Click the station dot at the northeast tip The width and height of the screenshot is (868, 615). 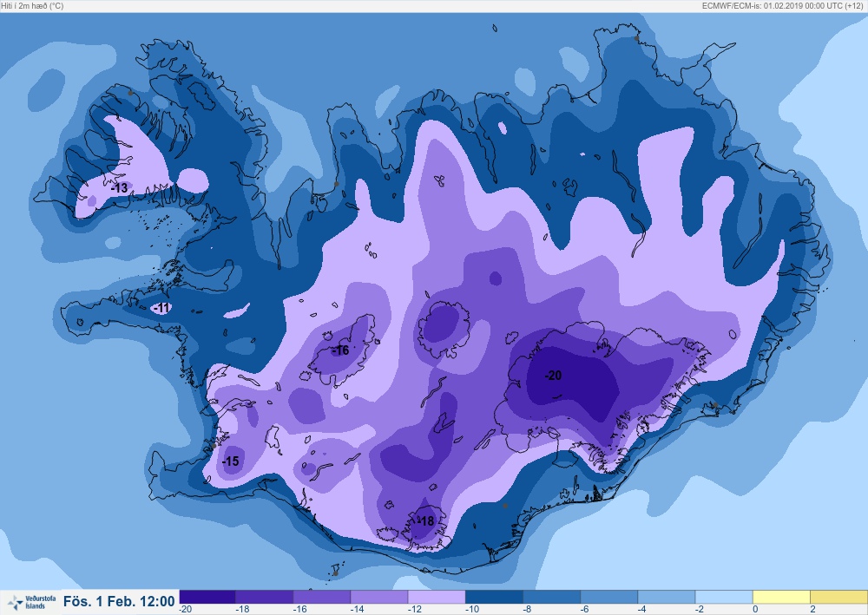pyautogui.click(x=636, y=38)
